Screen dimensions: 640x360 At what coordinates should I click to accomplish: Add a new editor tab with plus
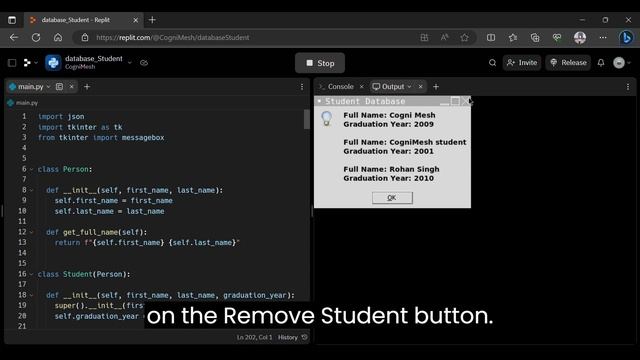pyautogui.click(x=87, y=87)
